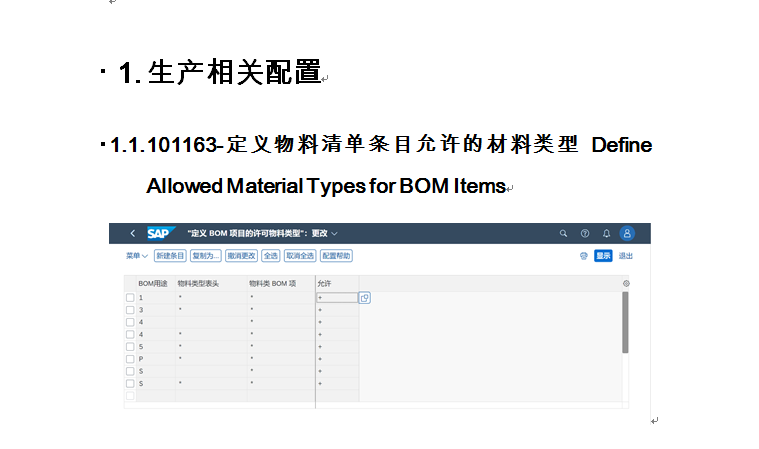759x449 pixels.
Task: Select the checkbox for BOM用途 P row
Action: point(130,358)
